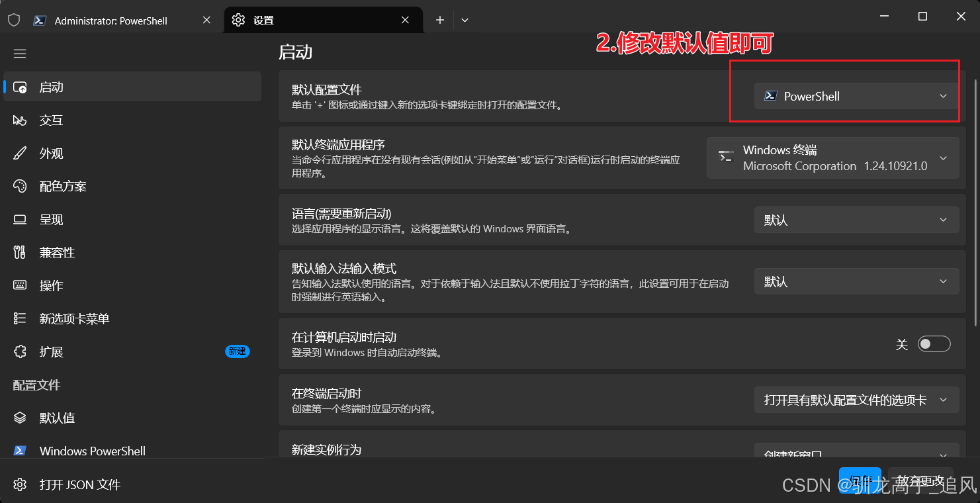Image resolution: width=980 pixels, height=503 pixels.
Task: Open the 新建实例行为 dropdown
Action: 856,451
